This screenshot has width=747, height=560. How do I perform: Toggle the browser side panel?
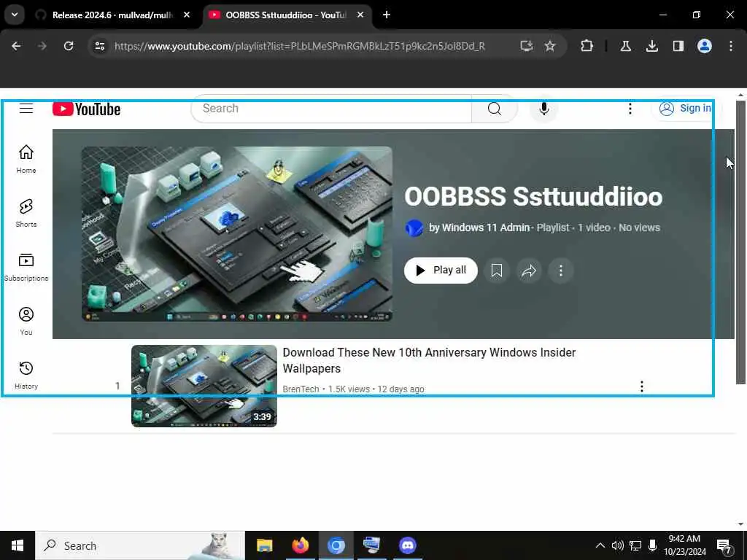point(678,46)
